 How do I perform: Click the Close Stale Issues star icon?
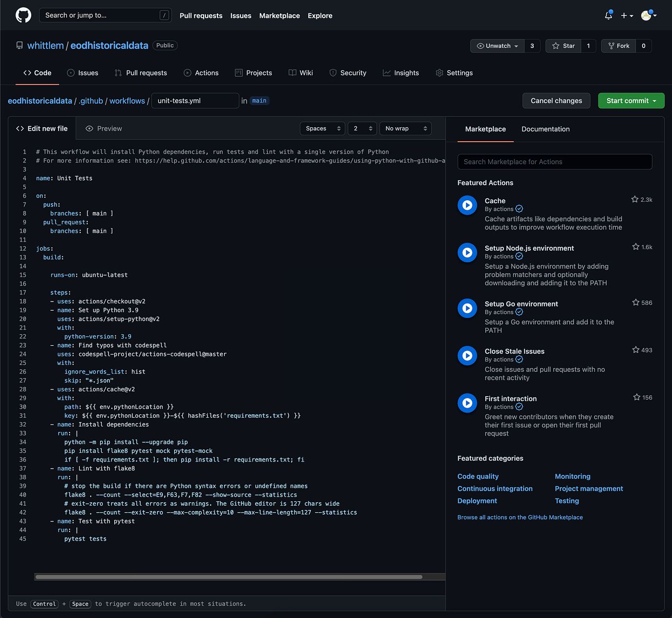636,350
